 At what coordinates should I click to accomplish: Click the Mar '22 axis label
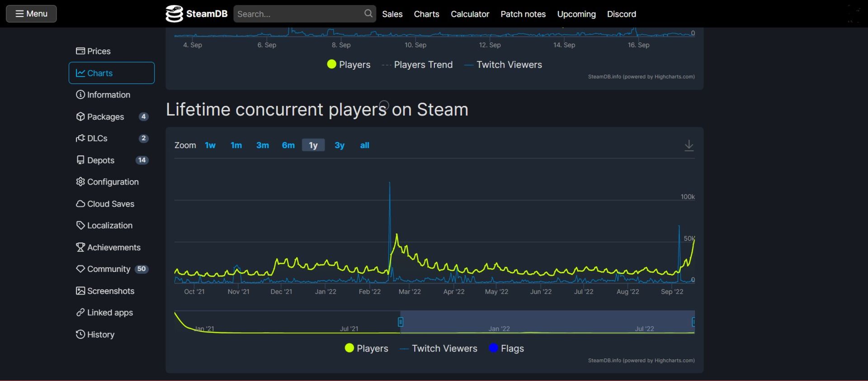click(410, 292)
